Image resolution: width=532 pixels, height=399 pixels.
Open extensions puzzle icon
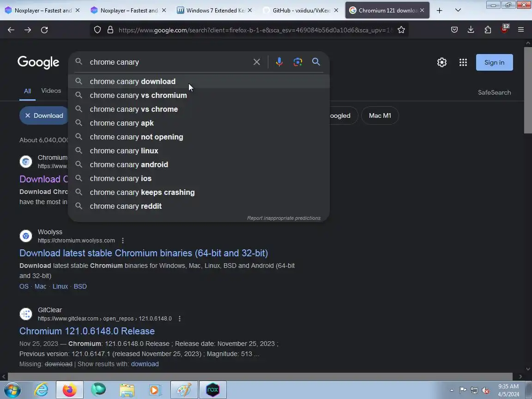point(488,30)
